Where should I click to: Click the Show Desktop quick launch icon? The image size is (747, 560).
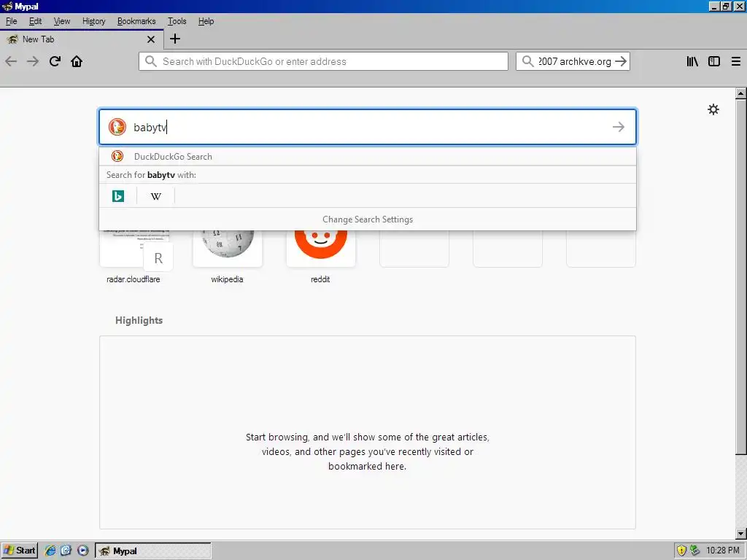coord(66,551)
